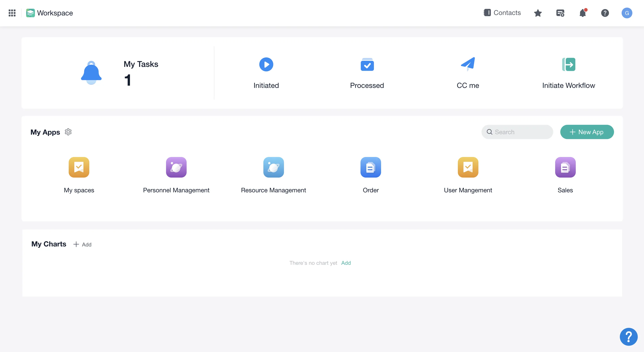Open the My spaces app icon
Image resolution: width=644 pixels, height=352 pixels.
pyautogui.click(x=79, y=167)
